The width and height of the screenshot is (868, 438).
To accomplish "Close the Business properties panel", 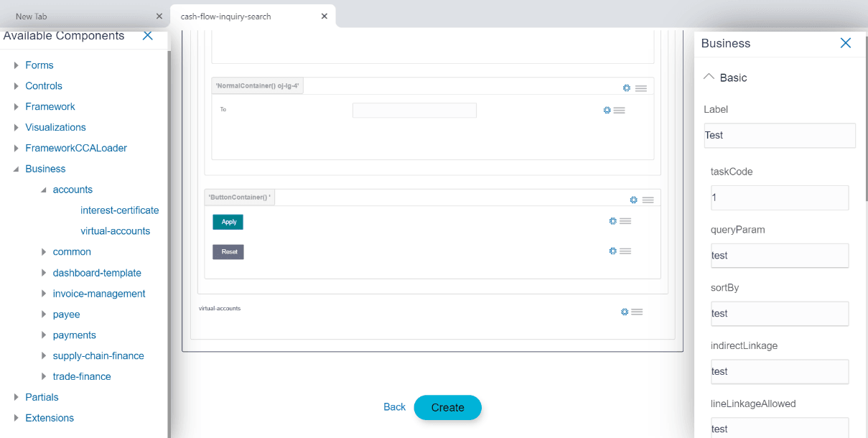I will click(846, 43).
